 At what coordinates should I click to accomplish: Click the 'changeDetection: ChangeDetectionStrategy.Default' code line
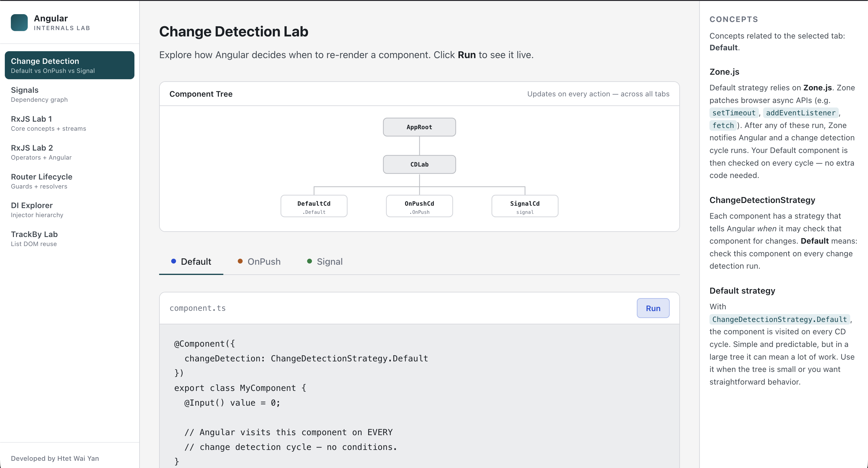(x=306, y=358)
